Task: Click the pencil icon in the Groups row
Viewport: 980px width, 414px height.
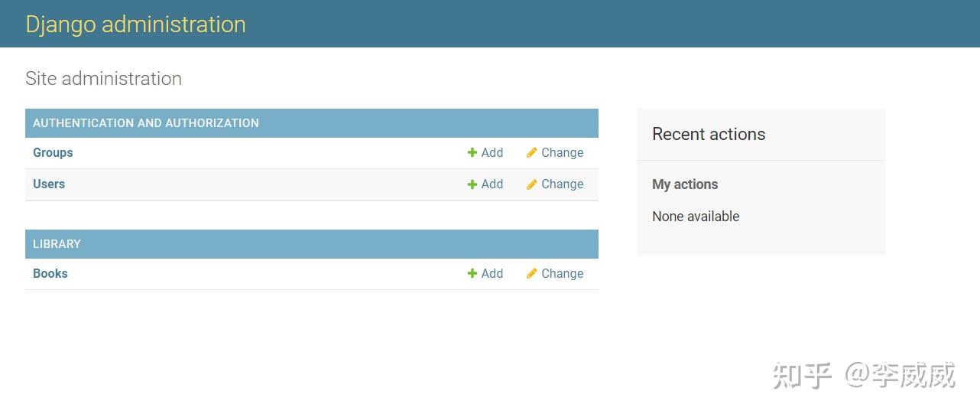Action: coord(532,153)
